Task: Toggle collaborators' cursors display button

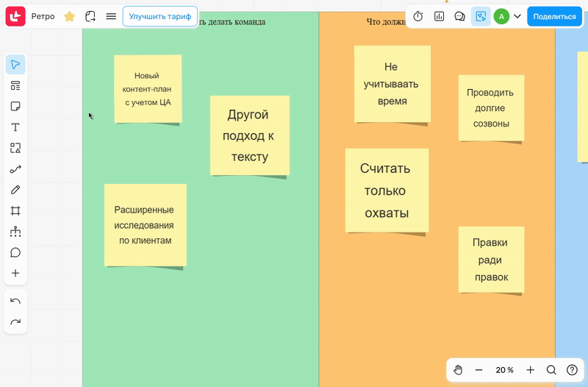Action: pos(481,16)
